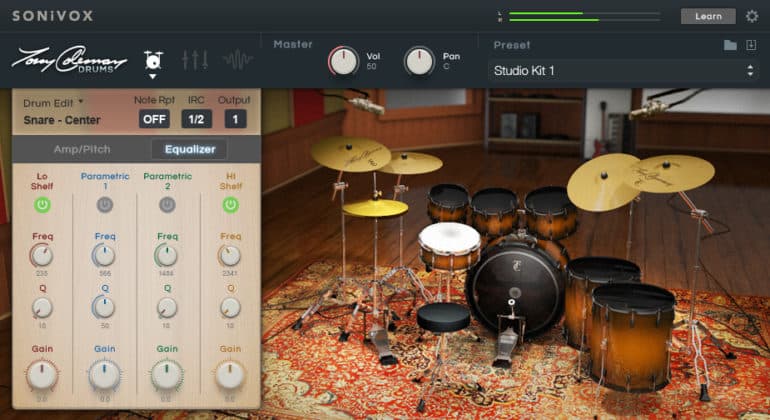770x420 pixels.
Task: Click the Lo Shelf Gain knob
Action: 42,375
